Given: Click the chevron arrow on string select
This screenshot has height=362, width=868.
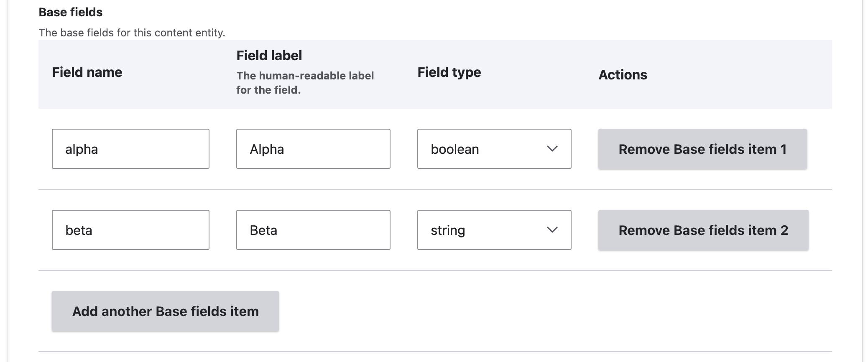Looking at the screenshot, I should point(552,230).
